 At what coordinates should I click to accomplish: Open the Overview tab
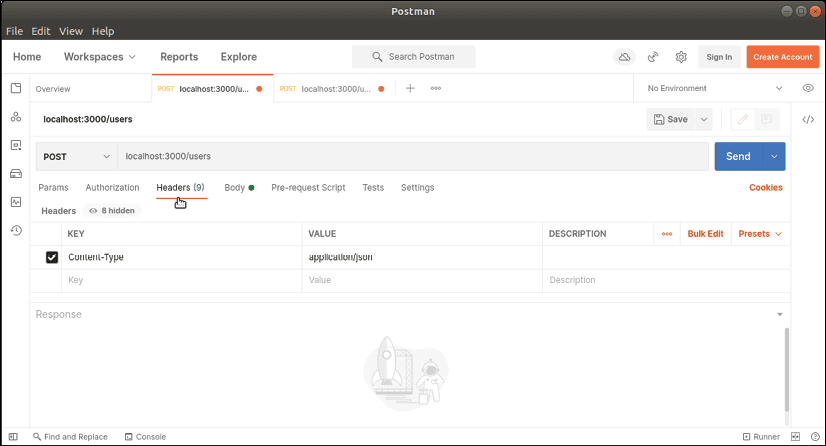pos(53,88)
